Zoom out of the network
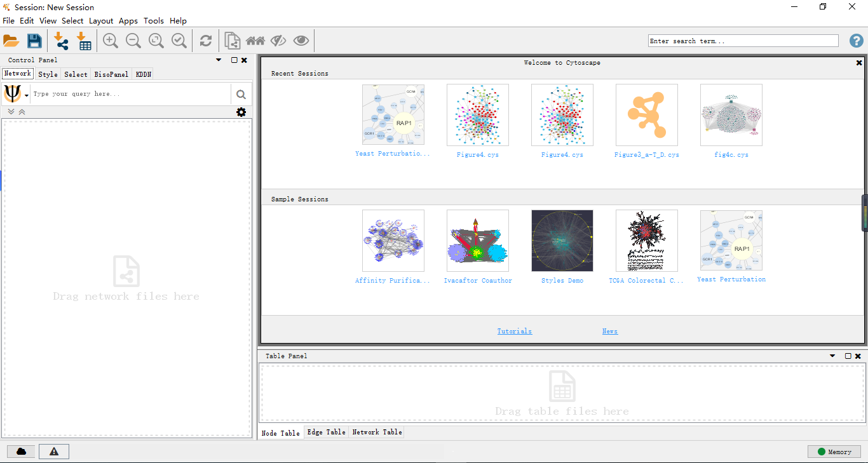Viewport: 868px width, 463px height. click(133, 41)
